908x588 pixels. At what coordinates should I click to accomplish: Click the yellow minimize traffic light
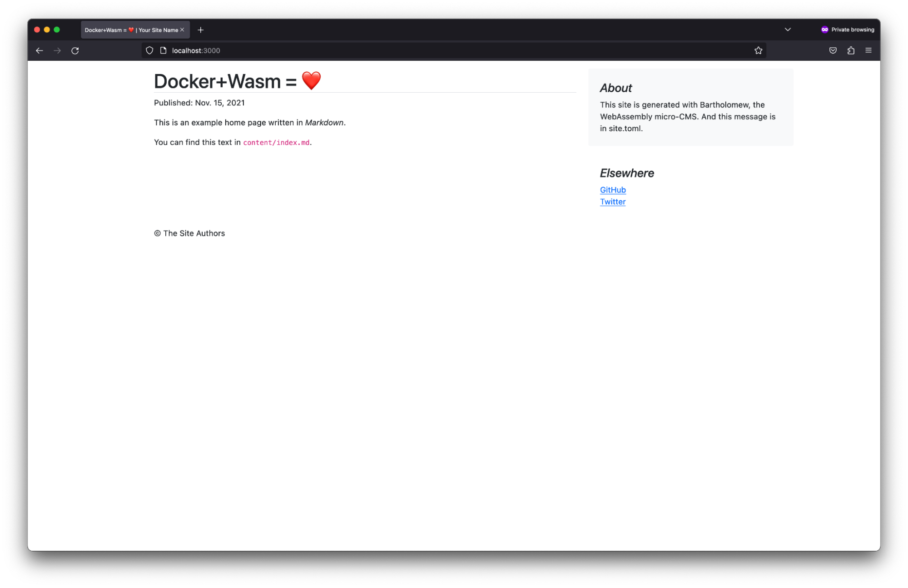pos(46,29)
